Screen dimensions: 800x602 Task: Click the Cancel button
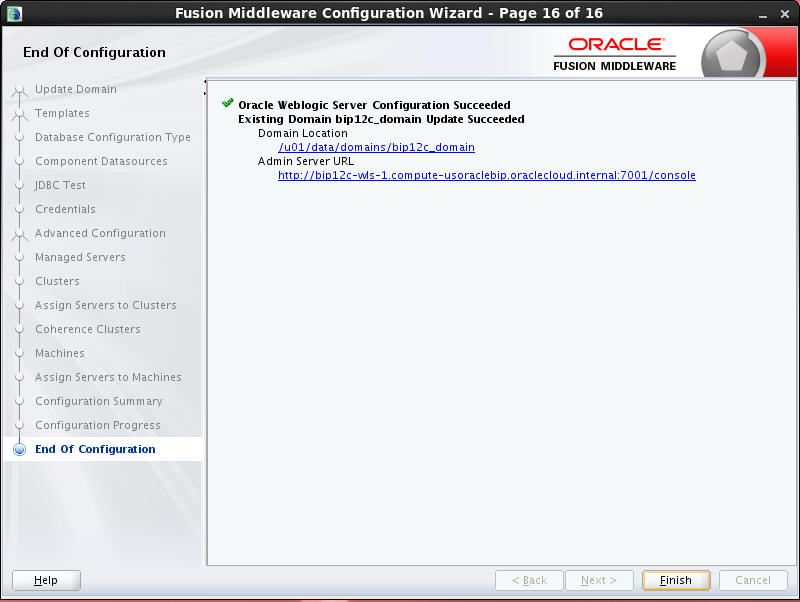[753, 580]
